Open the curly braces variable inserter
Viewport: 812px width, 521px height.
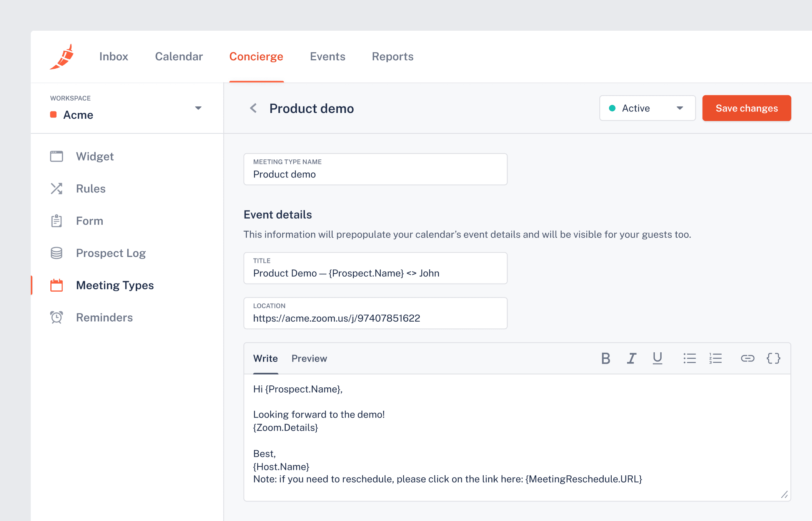coord(773,358)
